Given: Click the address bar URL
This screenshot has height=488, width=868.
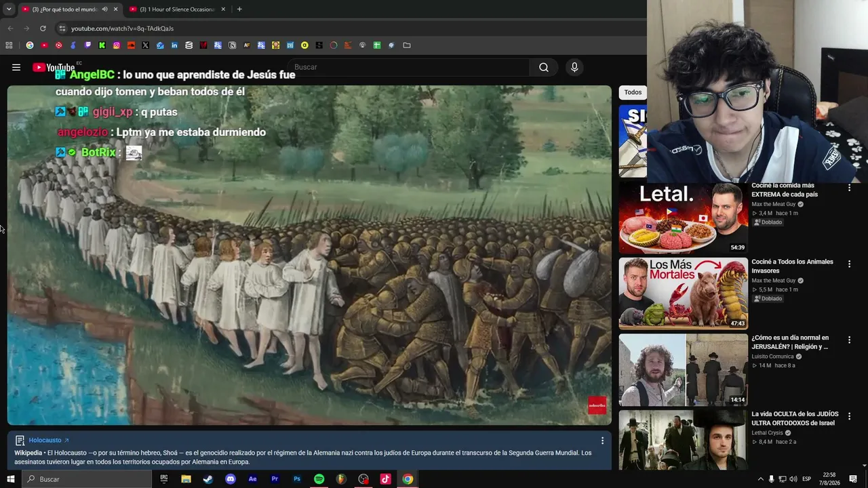Looking at the screenshot, I should [x=123, y=28].
